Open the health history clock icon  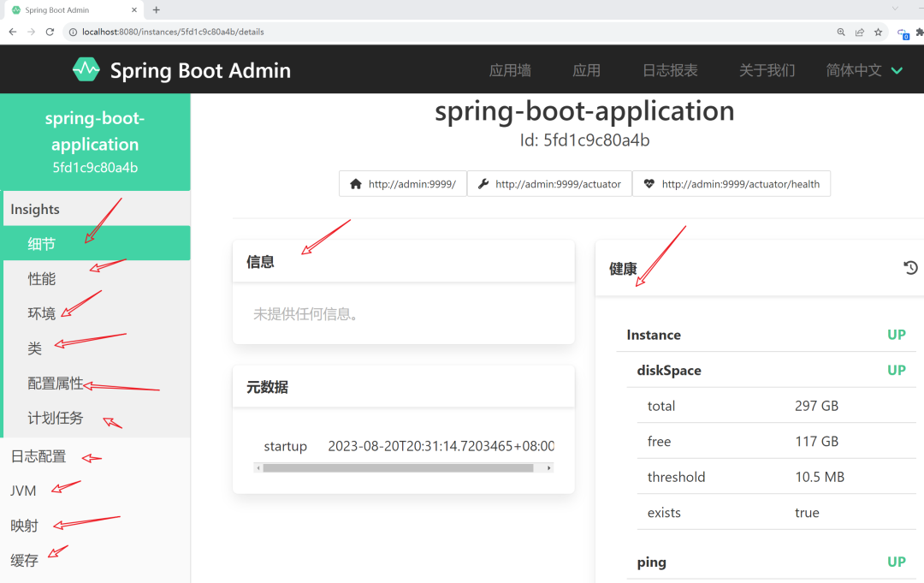tap(910, 268)
